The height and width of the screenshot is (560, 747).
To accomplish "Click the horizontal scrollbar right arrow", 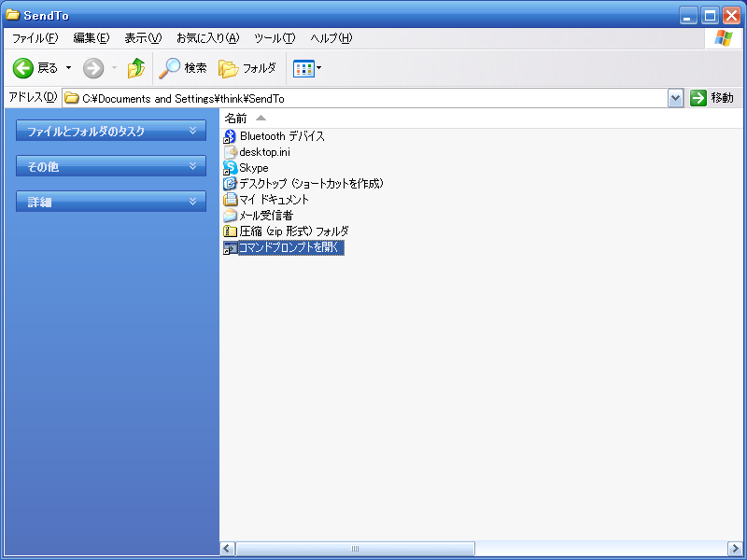I will coord(735,549).
